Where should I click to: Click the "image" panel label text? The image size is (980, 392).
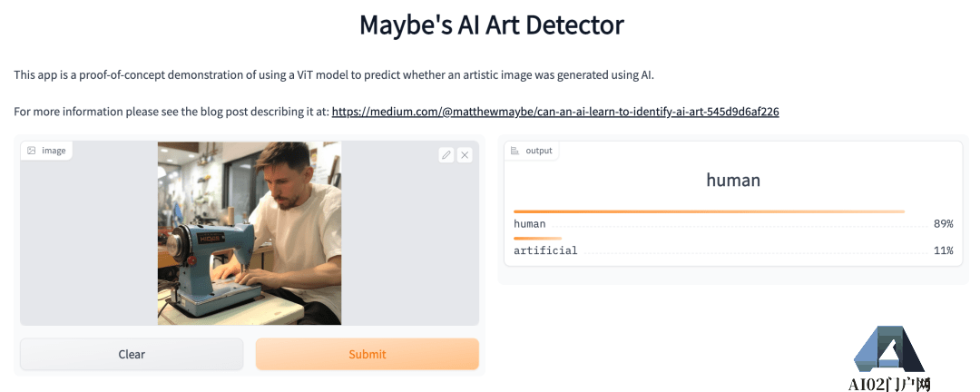54,151
